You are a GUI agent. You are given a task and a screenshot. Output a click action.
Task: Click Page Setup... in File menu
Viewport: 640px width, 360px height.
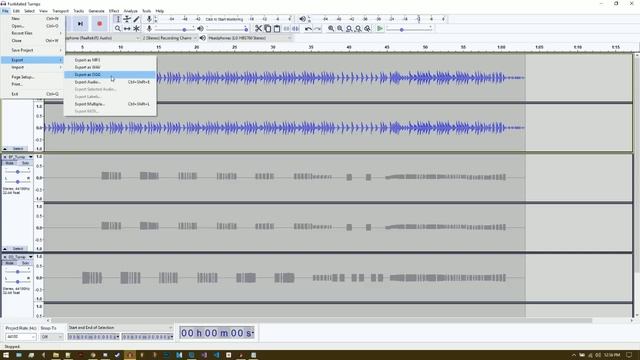[x=33, y=77]
